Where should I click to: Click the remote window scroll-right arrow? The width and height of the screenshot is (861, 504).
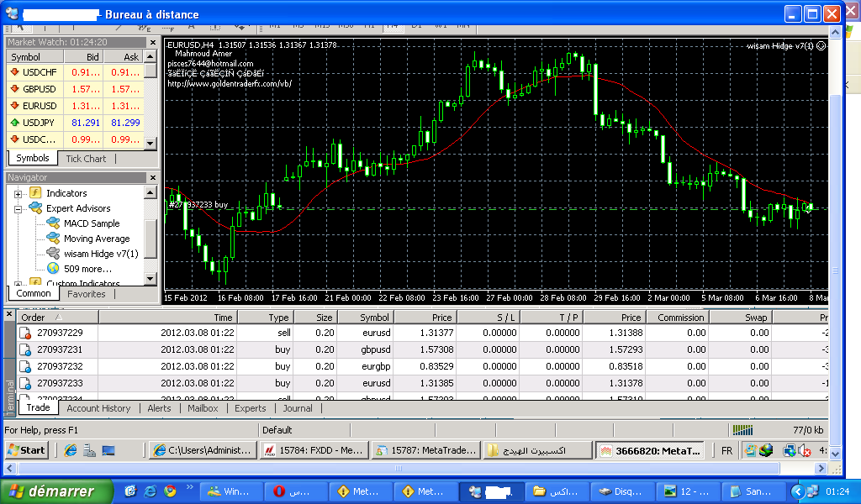click(821, 468)
